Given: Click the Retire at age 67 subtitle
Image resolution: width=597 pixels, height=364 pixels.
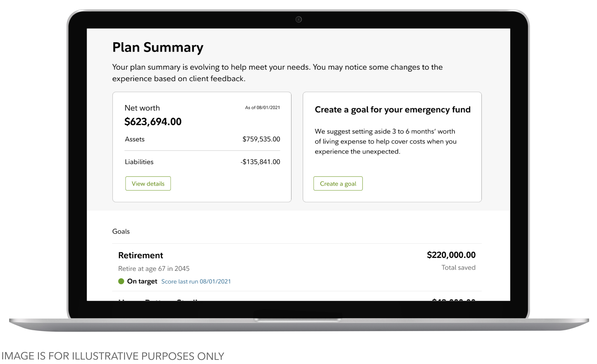Looking at the screenshot, I should point(154,268).
